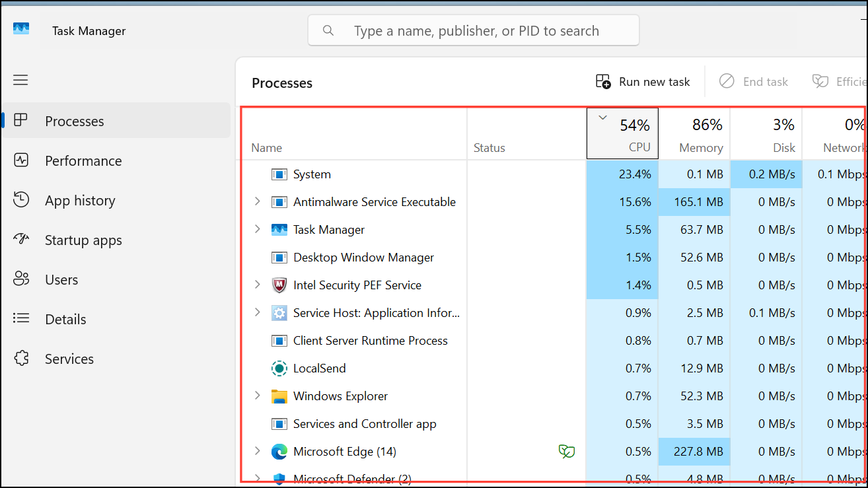Click the Intel Security PEF Service shield icon
The image size is (868, 488).
(279, 285)
